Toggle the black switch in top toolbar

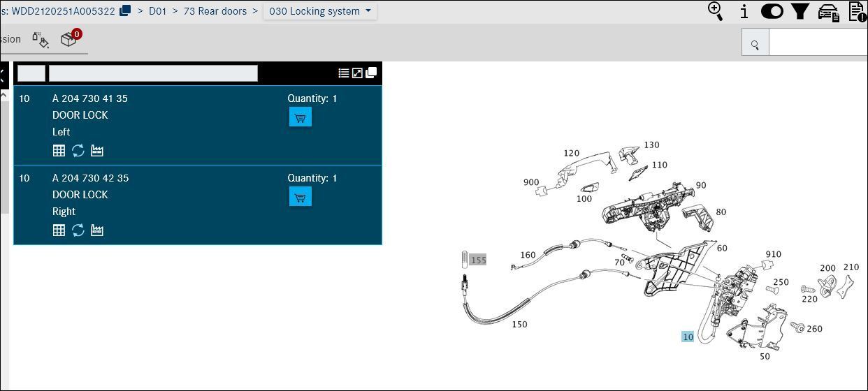(772, 11)
